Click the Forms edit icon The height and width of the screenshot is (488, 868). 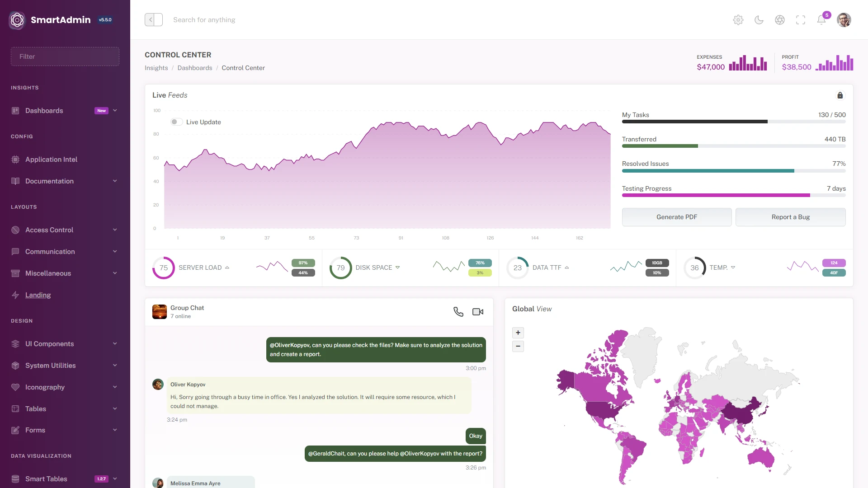click(15, 430)
